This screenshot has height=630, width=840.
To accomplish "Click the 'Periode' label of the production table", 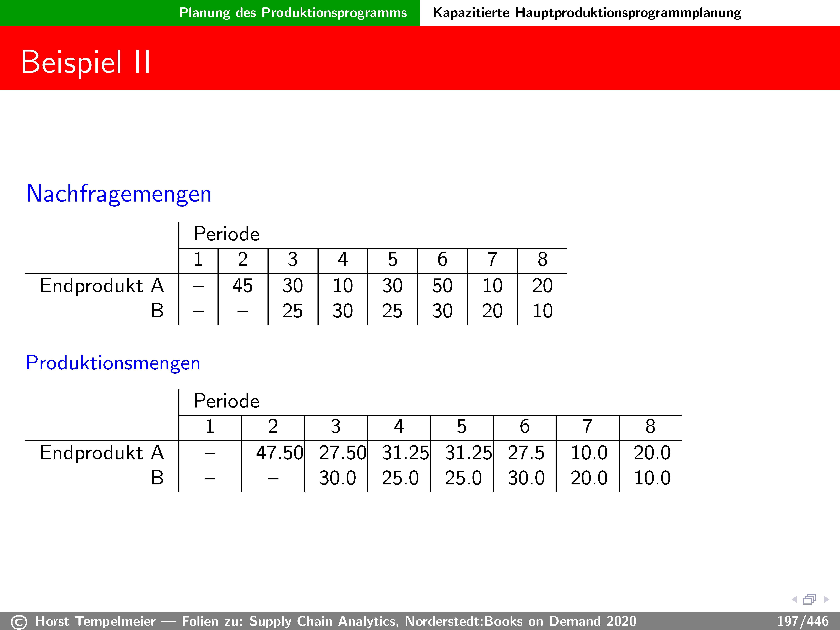I will pyautogui.click(x=226, y=401).
